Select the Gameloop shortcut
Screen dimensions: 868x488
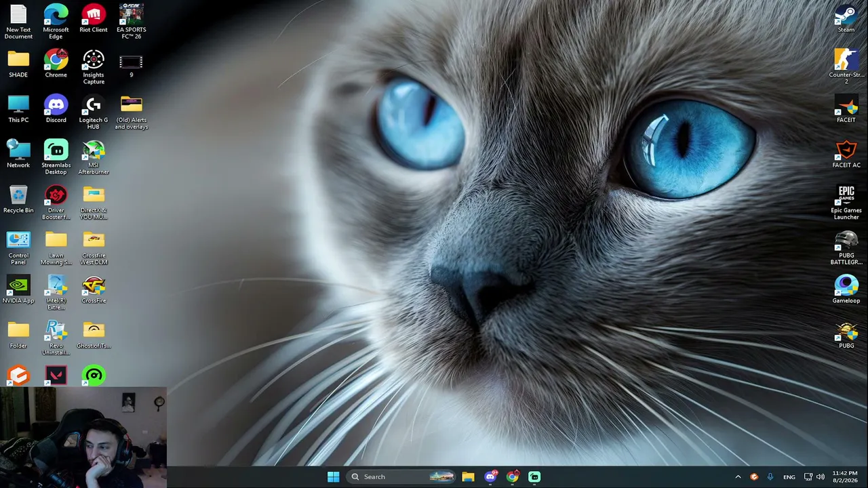click(846, 290)
